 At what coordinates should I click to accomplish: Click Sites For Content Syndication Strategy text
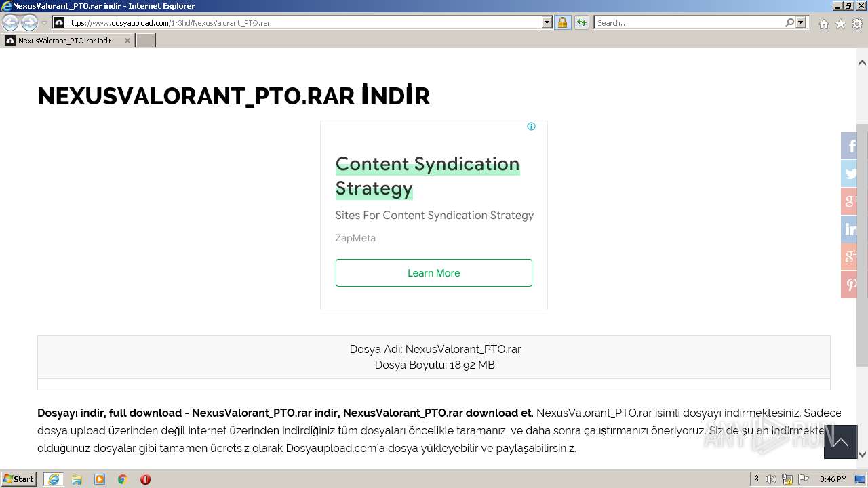pos(435,216)
